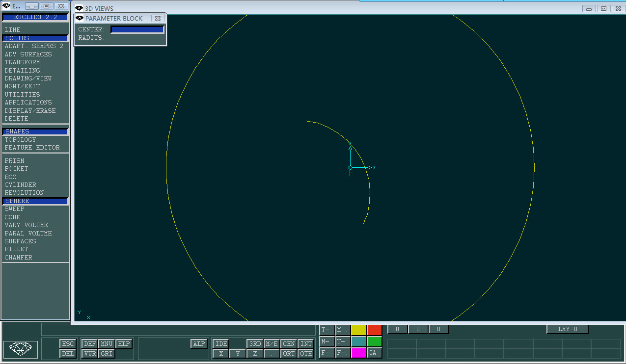Click the GA button

click(374, 353)
